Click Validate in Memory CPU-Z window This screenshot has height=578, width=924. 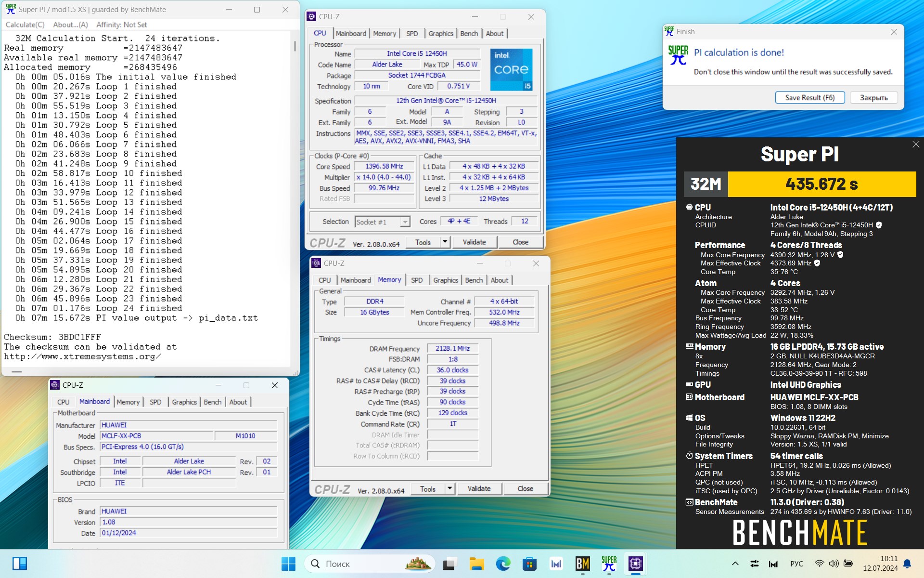(x=479, y=488)
